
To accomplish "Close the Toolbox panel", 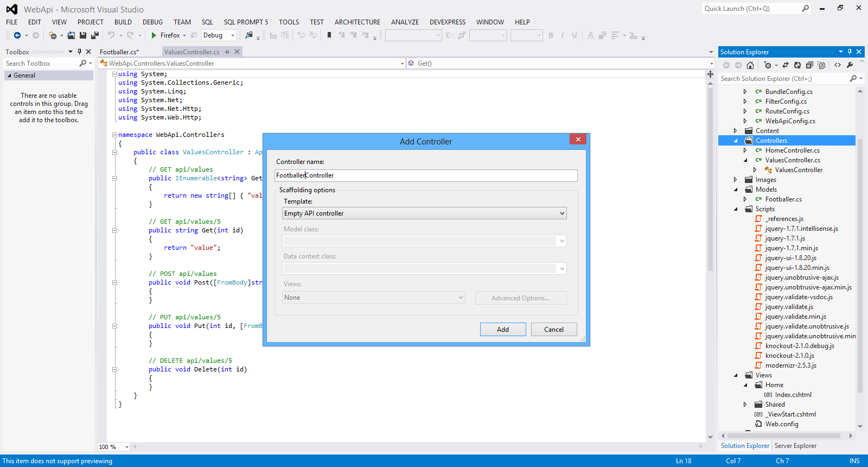I will point(88,52).
